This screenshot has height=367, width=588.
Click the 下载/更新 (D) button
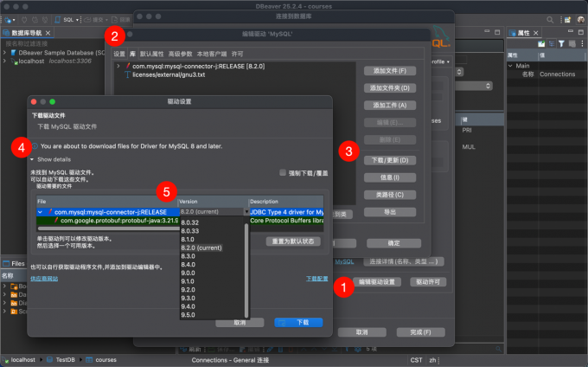click(390, 160)
